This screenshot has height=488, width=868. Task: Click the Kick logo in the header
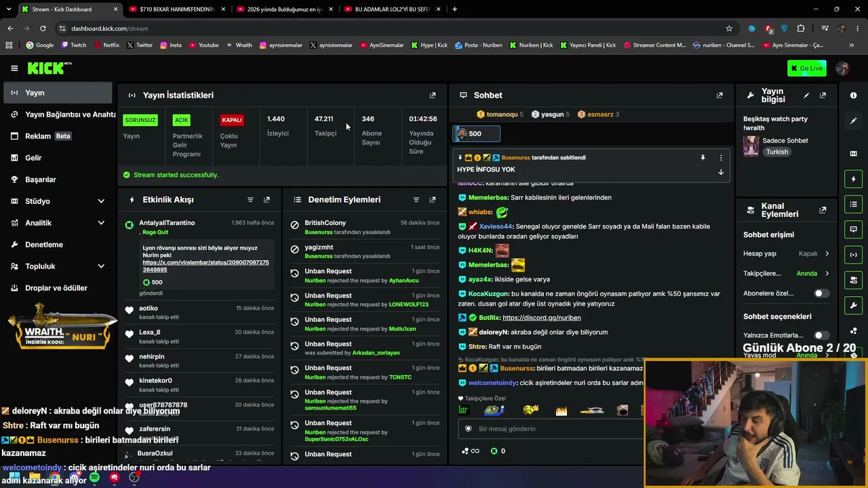(50, 68)
